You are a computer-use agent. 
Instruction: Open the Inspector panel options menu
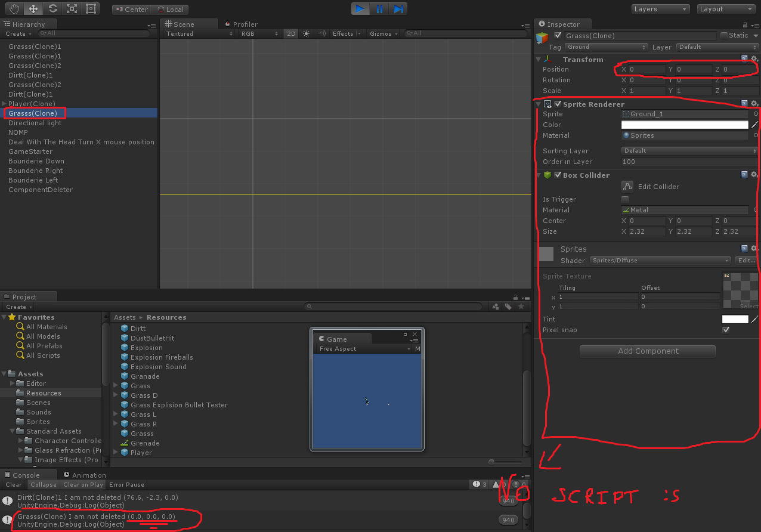[756, 25]
